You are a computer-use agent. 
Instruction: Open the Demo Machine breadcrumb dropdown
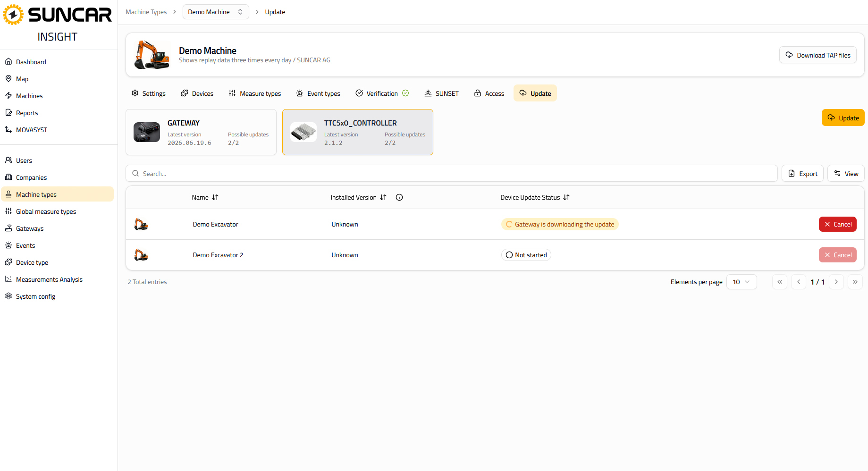(216, 12)
